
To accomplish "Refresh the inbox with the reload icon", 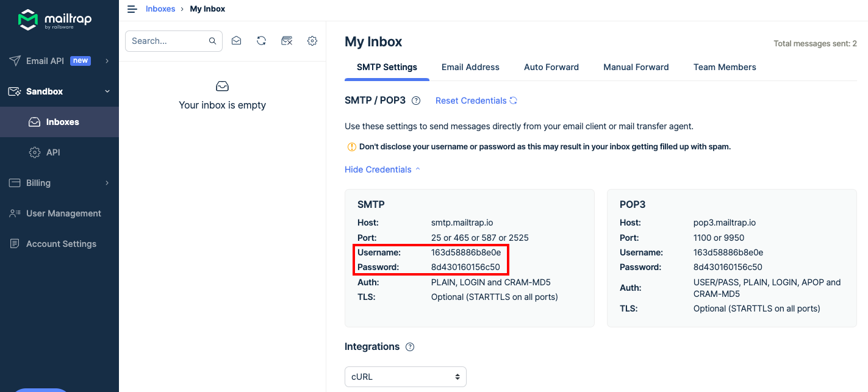I will click(261, 41).
